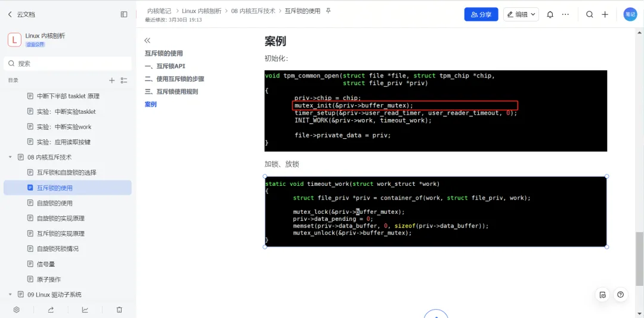Create new item with top bar plus

click(x=605, y=14)
